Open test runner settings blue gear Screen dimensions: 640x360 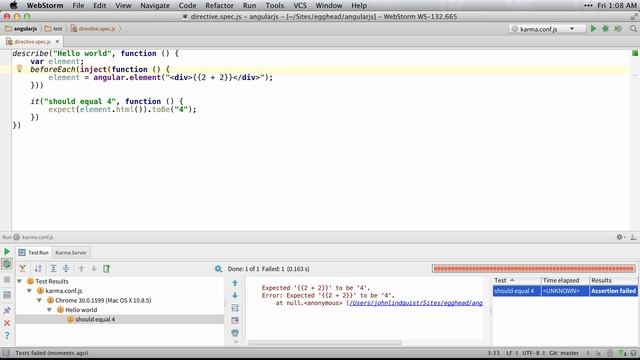[x=218, y=269]
